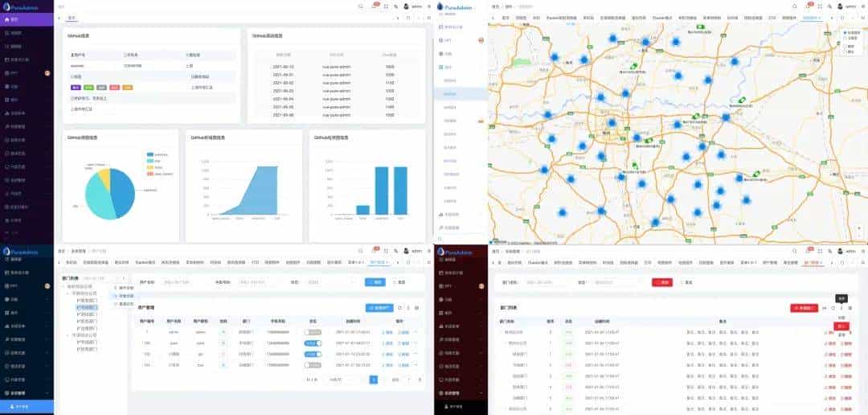
Task: Select the Home tab in the top-left dashboard
Action: pos(72,17)
